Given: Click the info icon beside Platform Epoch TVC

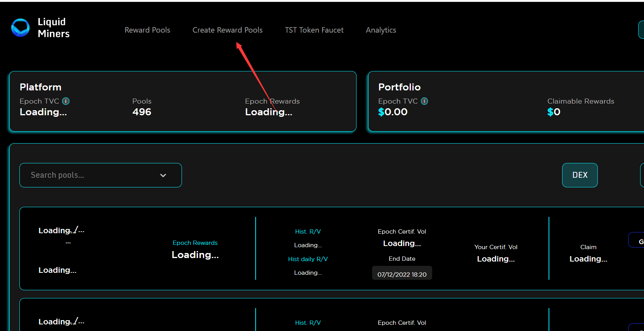Looking at the screenshot, I should click(66, 101).
